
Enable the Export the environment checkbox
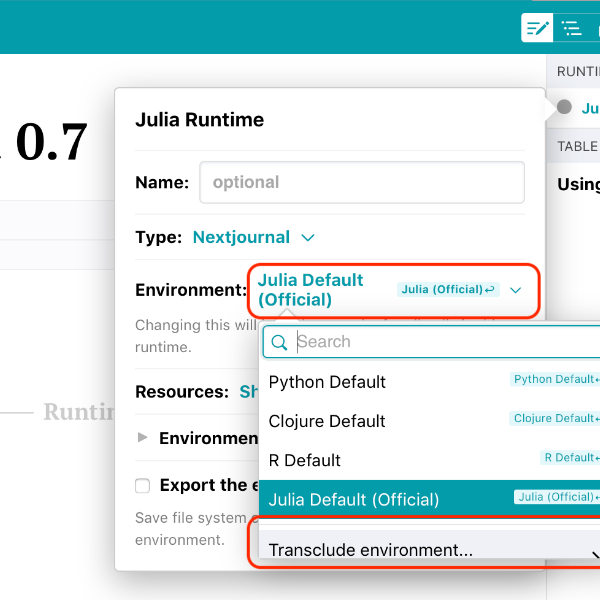coord(143,486)
